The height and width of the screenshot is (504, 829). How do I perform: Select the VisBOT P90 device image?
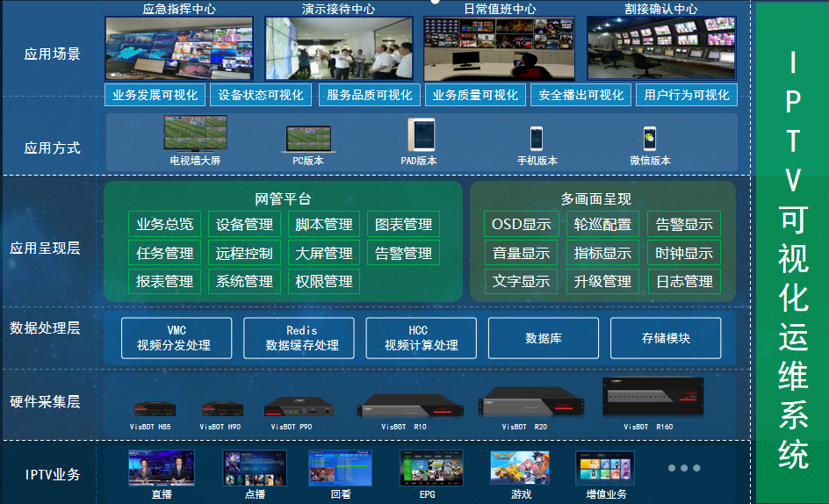300,407
